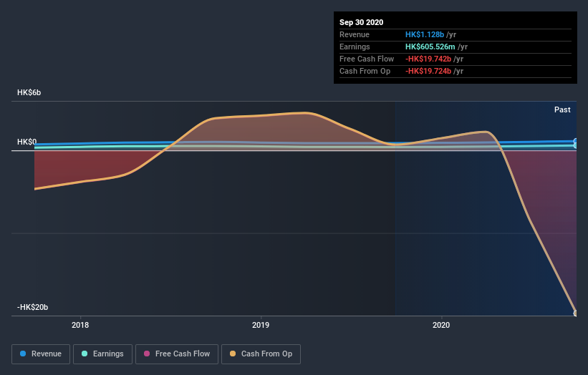Image resolution: width=588 pixels, height=375 pixels.
Task: Click the HK$605.526m earnings value
Action: point(430,47)
